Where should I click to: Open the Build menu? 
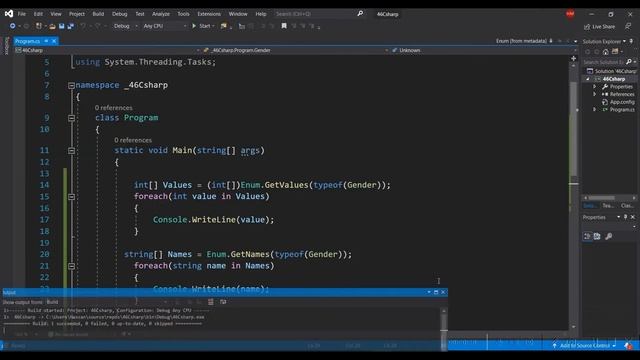(98, 14)
